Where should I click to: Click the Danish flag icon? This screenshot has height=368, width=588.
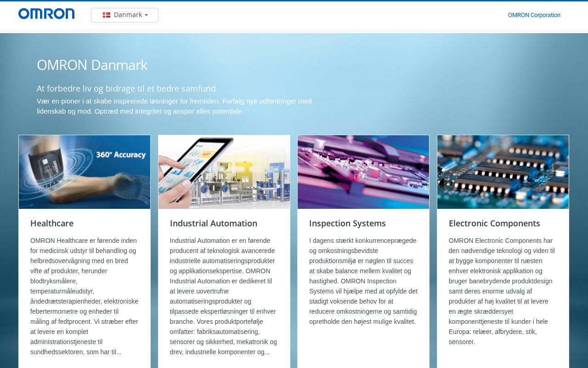(107, 15)
